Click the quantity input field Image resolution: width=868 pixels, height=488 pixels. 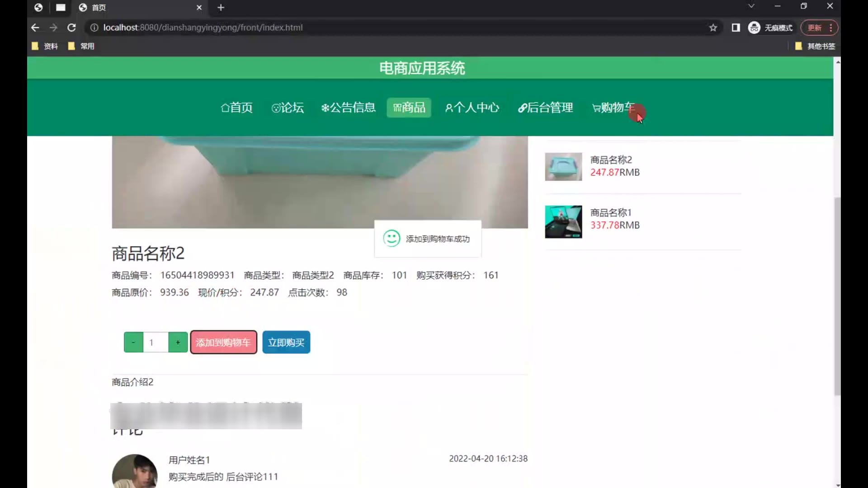pos(156,343)
